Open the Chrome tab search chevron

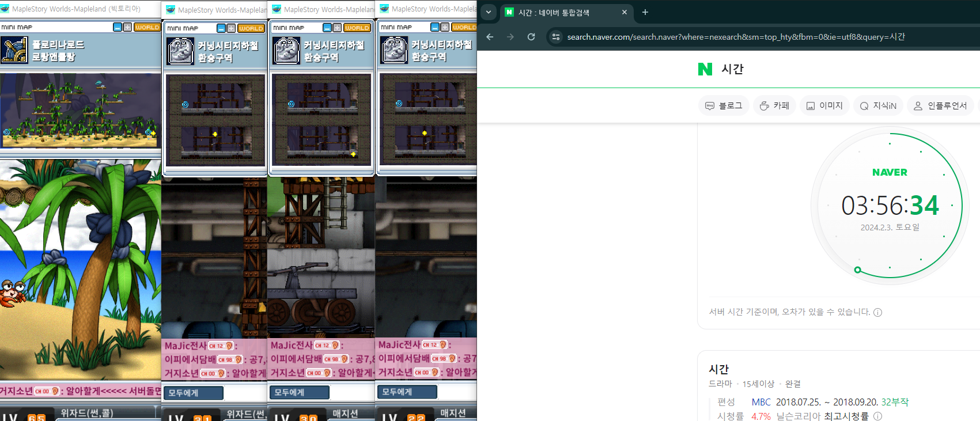[488, 12]
